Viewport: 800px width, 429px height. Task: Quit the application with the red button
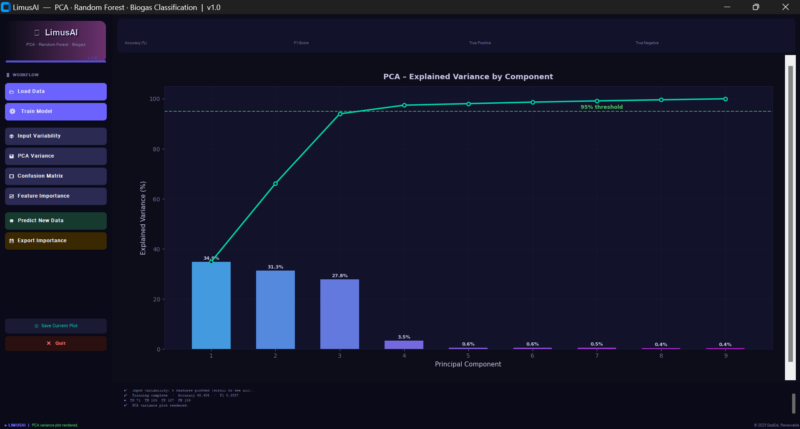pyautogui.click(x=55, y=343)
